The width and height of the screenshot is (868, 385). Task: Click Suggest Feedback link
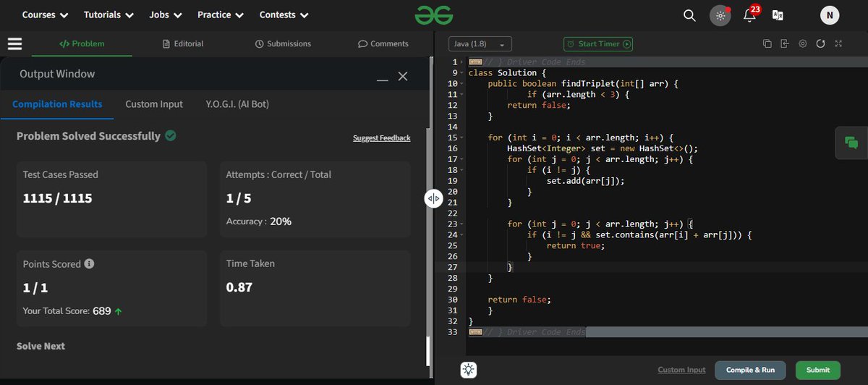[x=381, y=137]
